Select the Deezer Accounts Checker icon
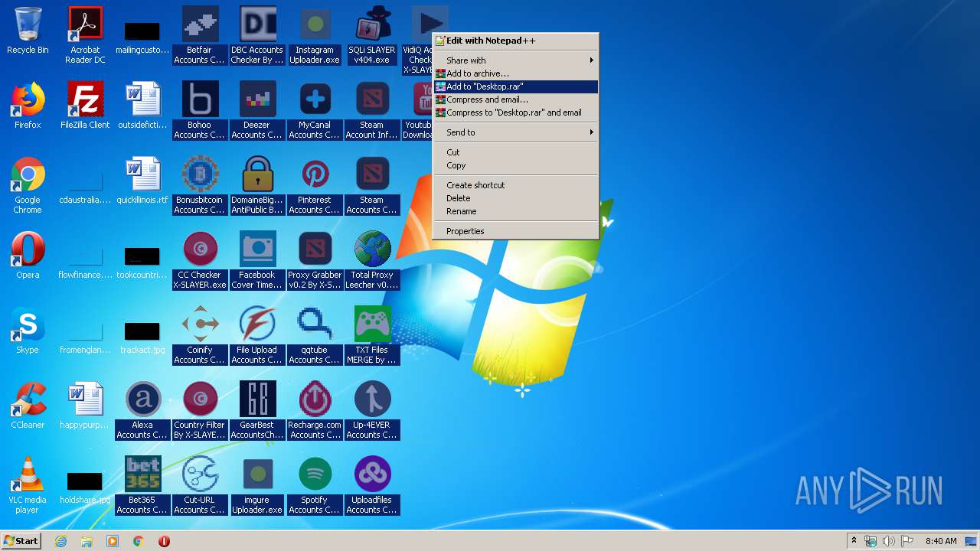The width and height of the screenshot is (980, 551). tap(257, 110)
